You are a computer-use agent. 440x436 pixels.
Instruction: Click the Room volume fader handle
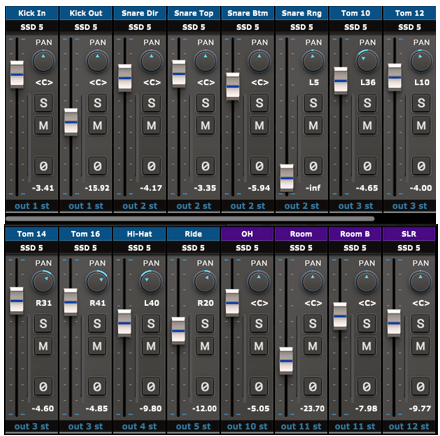(x=286, y=361)
